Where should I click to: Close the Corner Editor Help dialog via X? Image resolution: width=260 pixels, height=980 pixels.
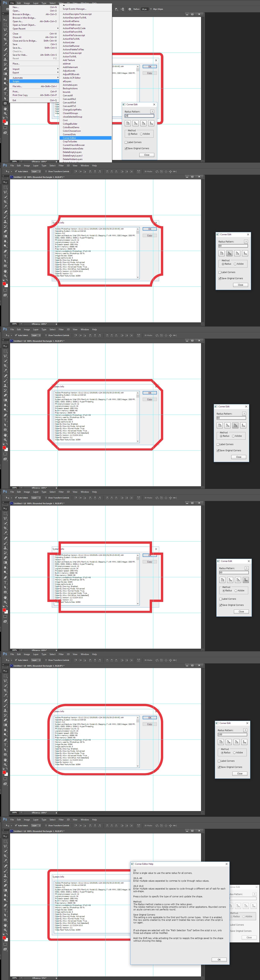coord(226,864)
